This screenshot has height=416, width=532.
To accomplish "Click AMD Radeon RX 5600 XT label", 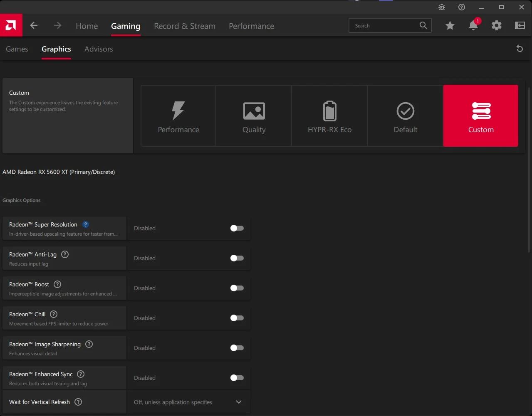I will [x=59, y=172].
